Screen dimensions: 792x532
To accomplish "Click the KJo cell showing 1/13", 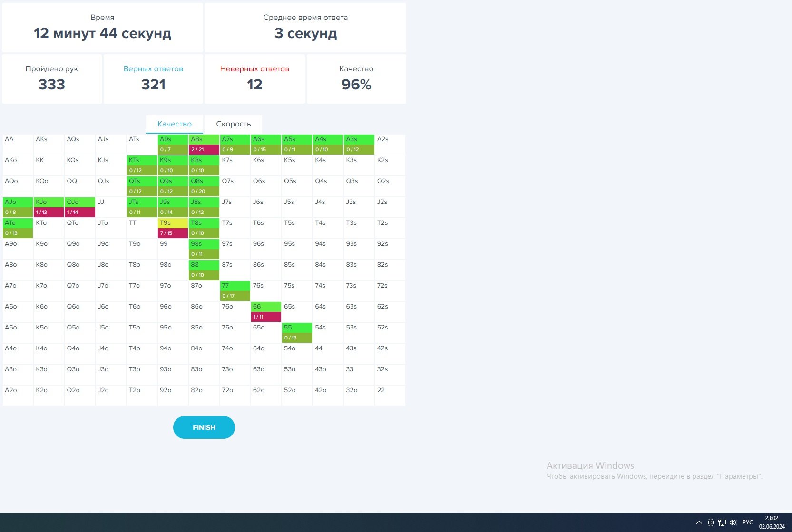I will 49,207.
